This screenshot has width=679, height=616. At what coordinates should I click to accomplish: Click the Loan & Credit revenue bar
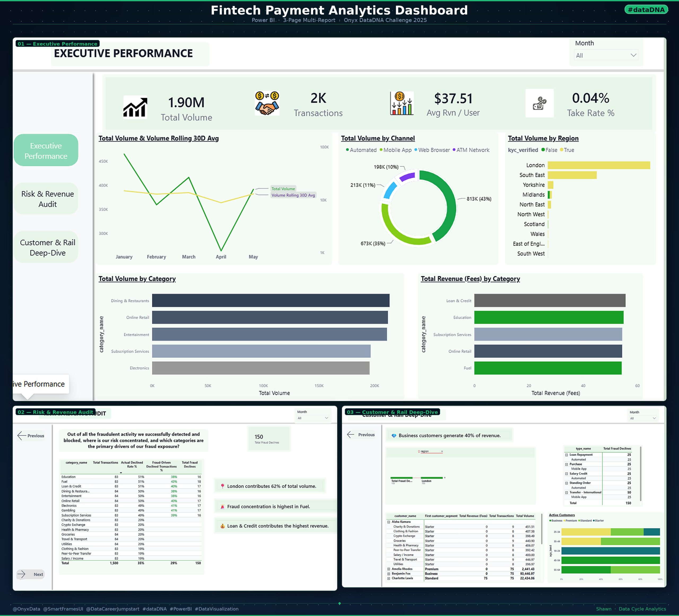click(x=550, y=300)
